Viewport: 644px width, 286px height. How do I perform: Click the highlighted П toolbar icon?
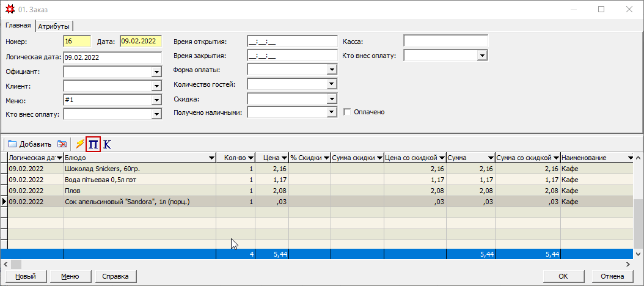pyautogui.click(x=93, y=144)
